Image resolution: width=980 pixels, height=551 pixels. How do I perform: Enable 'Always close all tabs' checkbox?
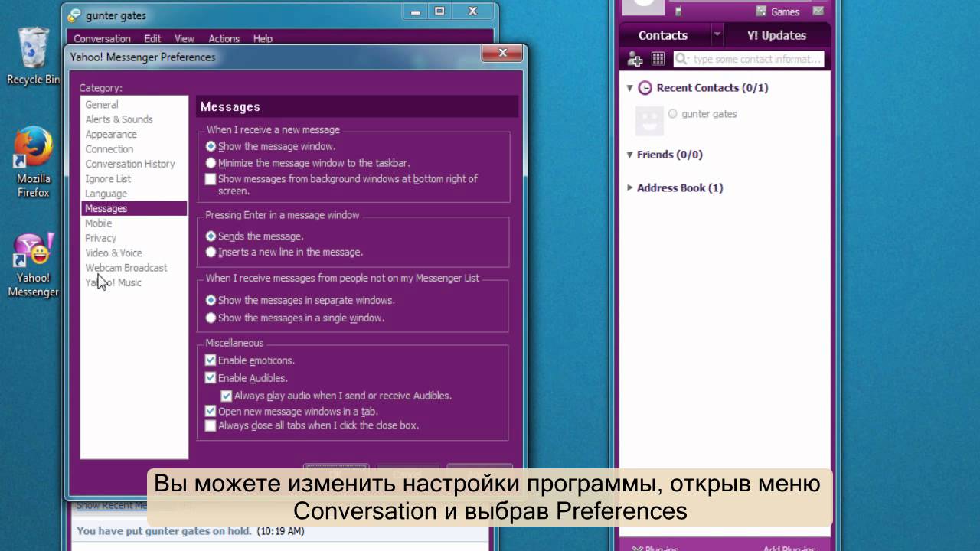[211, 425]
